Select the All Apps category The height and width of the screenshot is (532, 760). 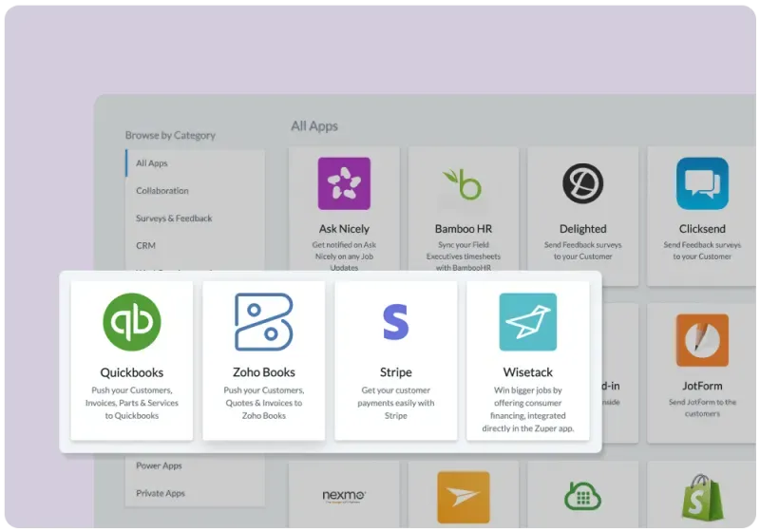152,163
